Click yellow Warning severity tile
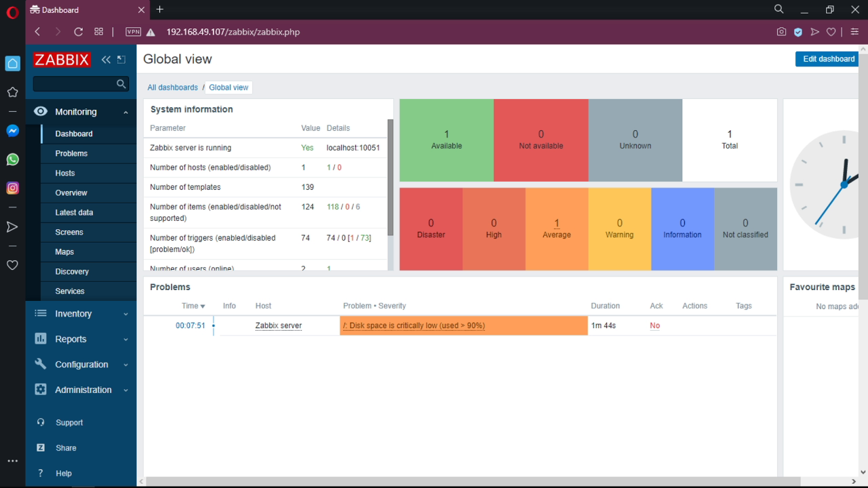The height and width of the screenshot is (488, 868). coord(620,229)
